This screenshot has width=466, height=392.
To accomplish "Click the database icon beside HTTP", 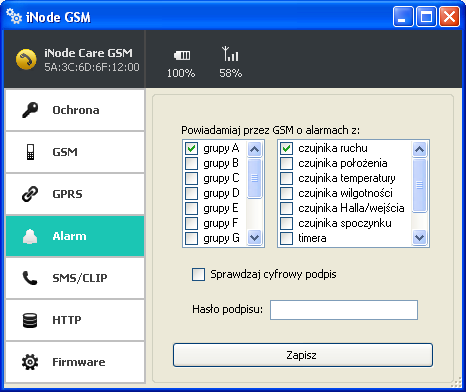I will (x=30, y=320).
